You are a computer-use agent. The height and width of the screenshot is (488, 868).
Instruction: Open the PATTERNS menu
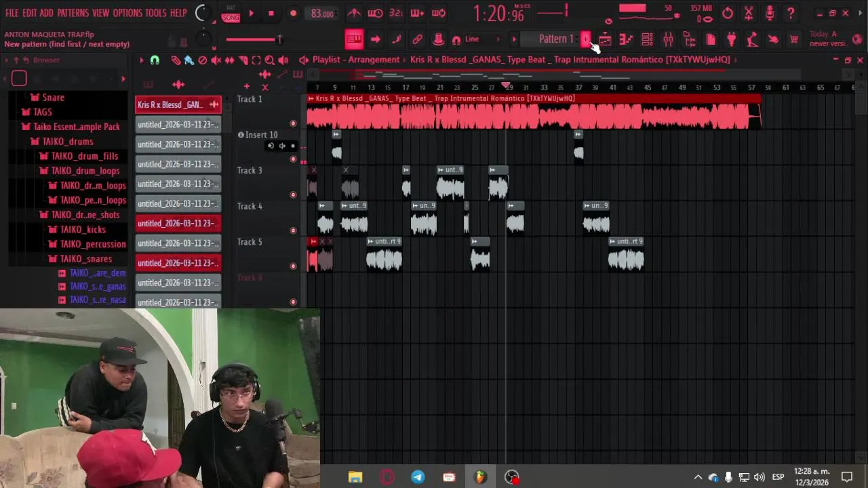point(73,13)
